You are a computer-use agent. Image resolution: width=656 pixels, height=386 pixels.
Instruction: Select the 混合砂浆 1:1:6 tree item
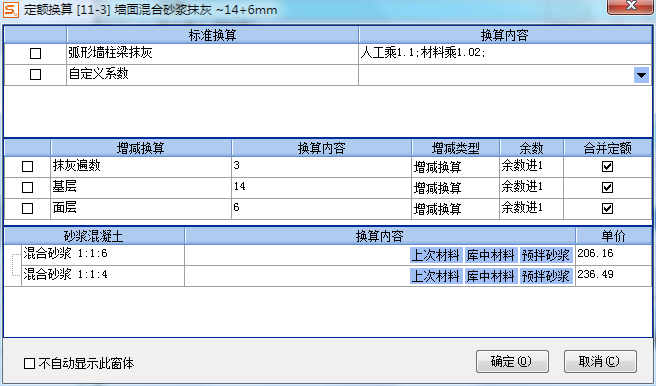click(65, 253)
